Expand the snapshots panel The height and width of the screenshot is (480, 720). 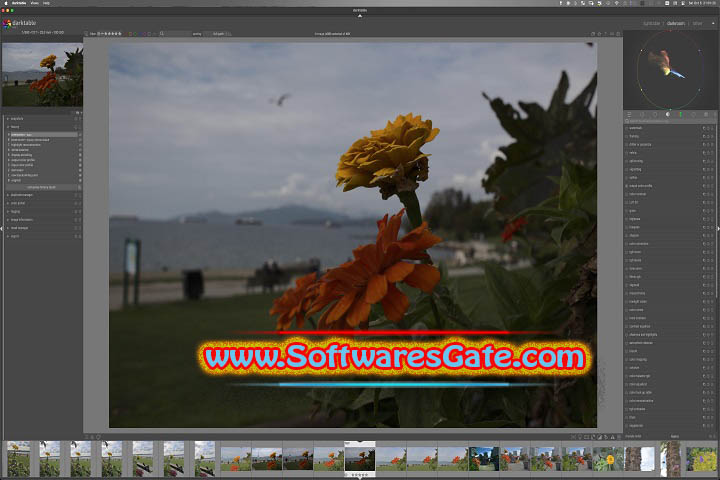tap(8, 119)
